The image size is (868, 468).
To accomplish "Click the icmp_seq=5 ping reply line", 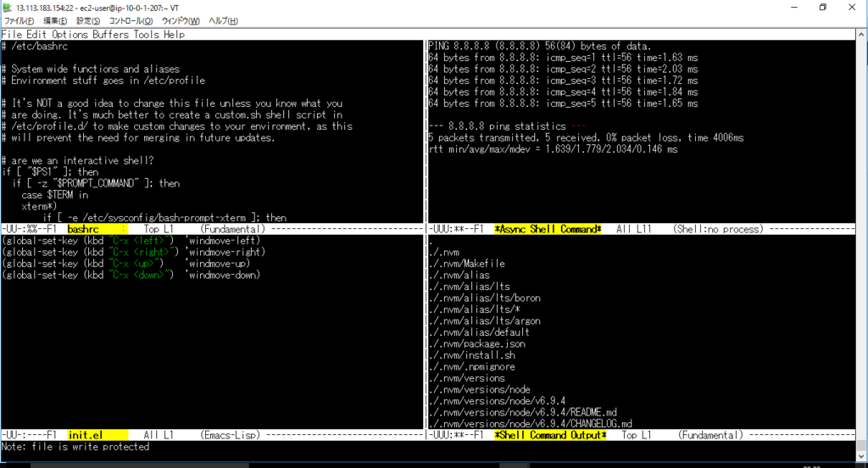I will (563, 103).
